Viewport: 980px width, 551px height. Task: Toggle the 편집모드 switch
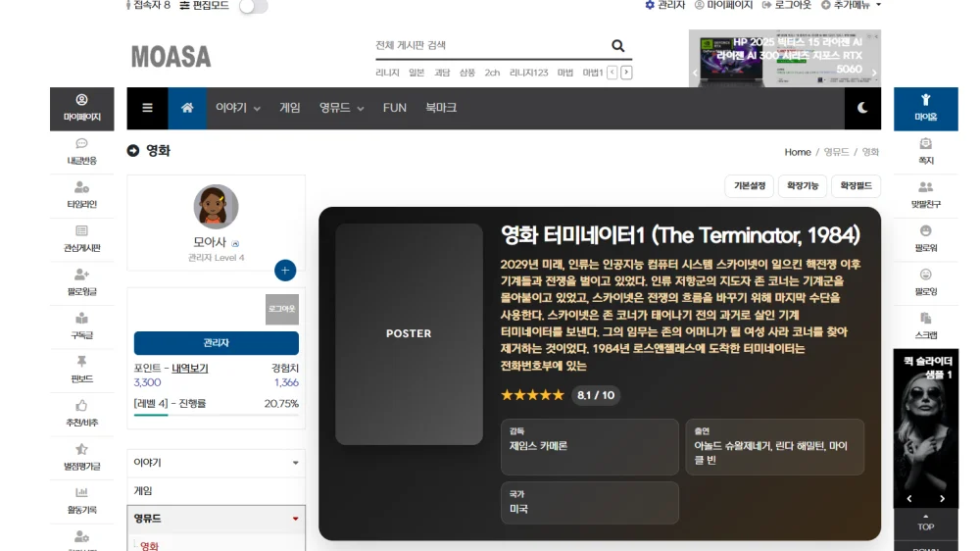[253, 6]
